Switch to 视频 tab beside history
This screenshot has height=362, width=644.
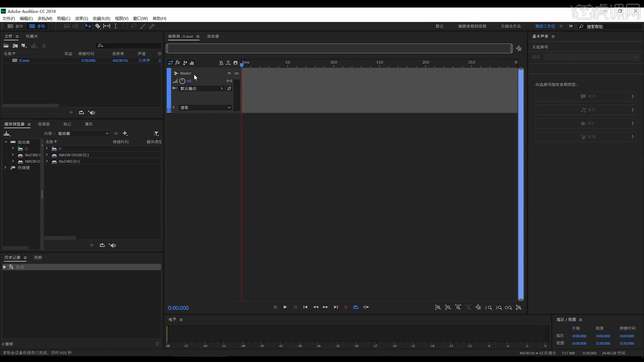coord(38,257)
